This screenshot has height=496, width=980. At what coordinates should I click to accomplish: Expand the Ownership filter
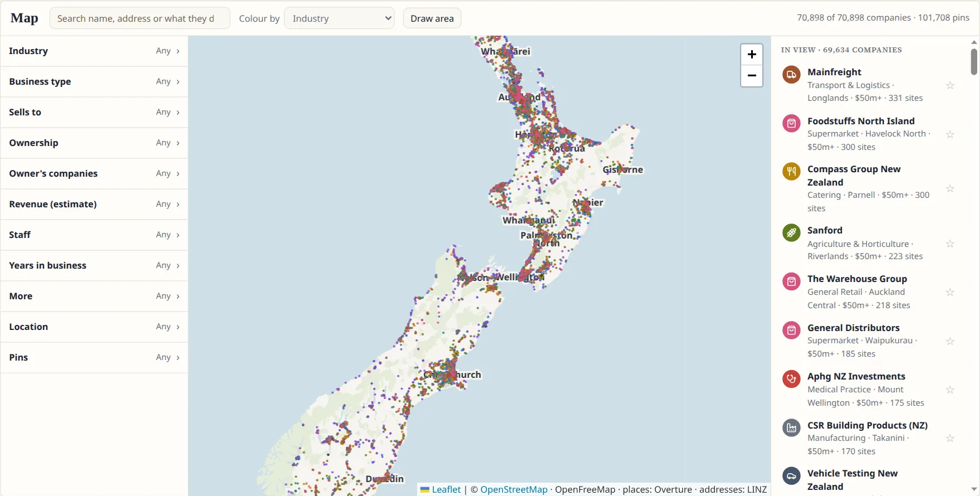[94, 143]
